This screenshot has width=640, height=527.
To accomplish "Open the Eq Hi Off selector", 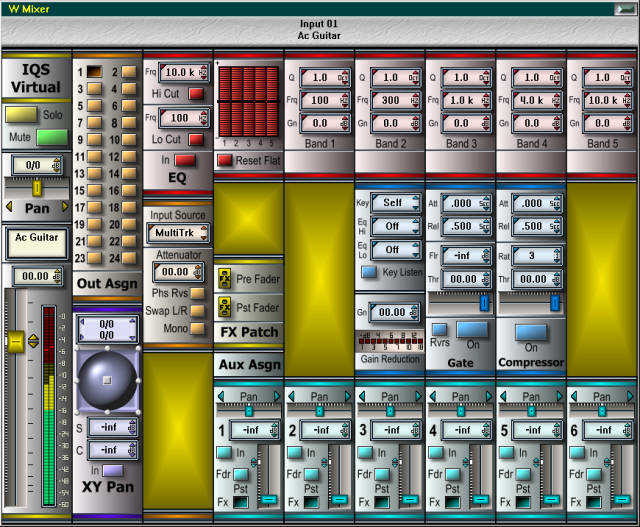I will pos(393,226).
